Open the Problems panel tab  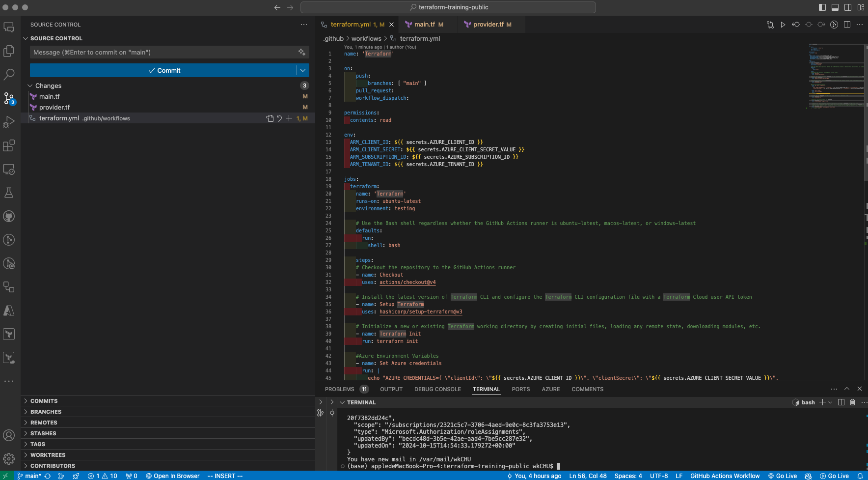click(x=346, y=389)
